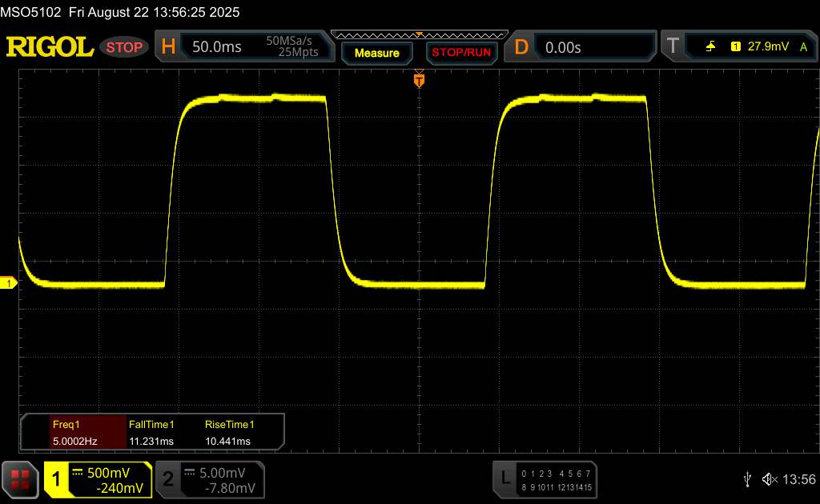The height and width of the screenshot is (504, 820).
Task: Click the RIGOL logo
Action: pyautogui.click(x=50, y=47)
